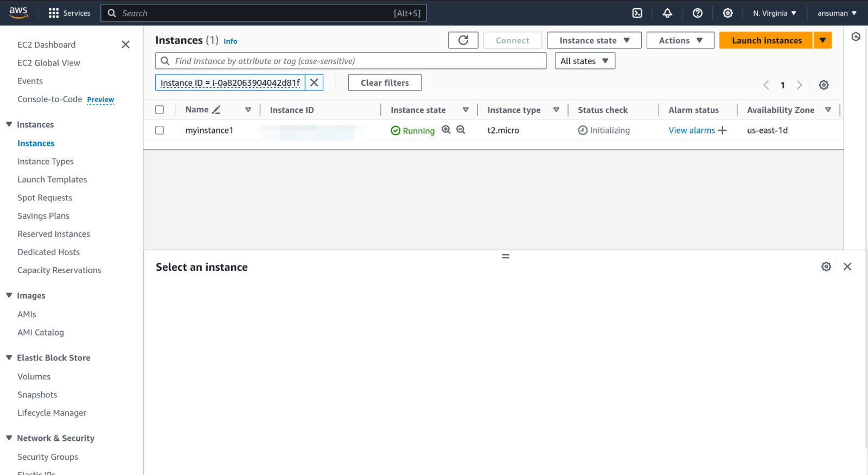
Task: Click the Clear filters button
Action: click(x=385, y=83)
